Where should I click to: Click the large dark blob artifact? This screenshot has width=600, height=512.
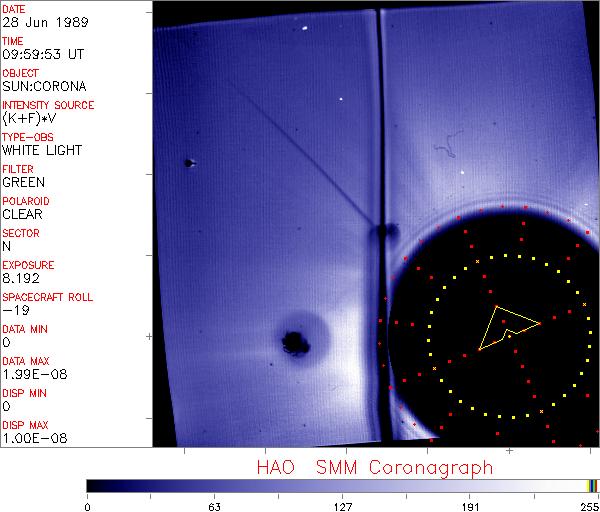point(296,342)
